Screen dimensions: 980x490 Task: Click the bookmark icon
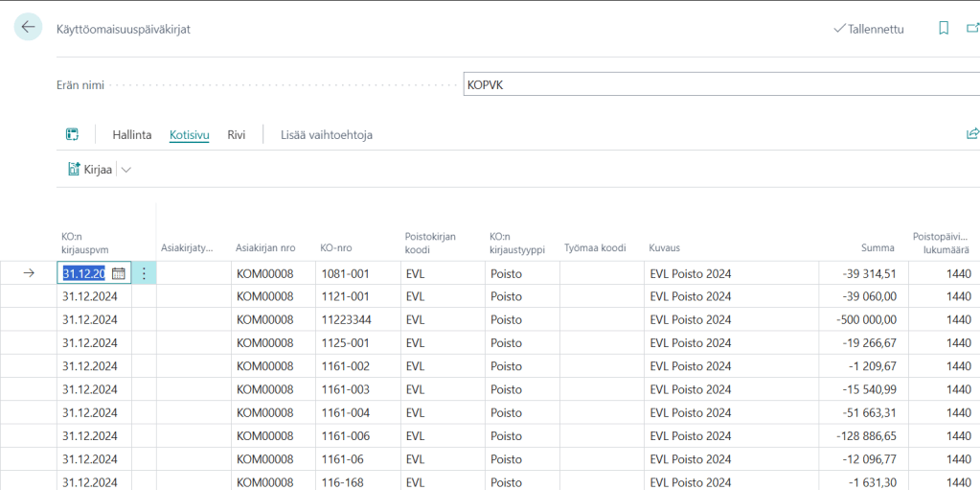pyautogui.click(x=944, y=29)
